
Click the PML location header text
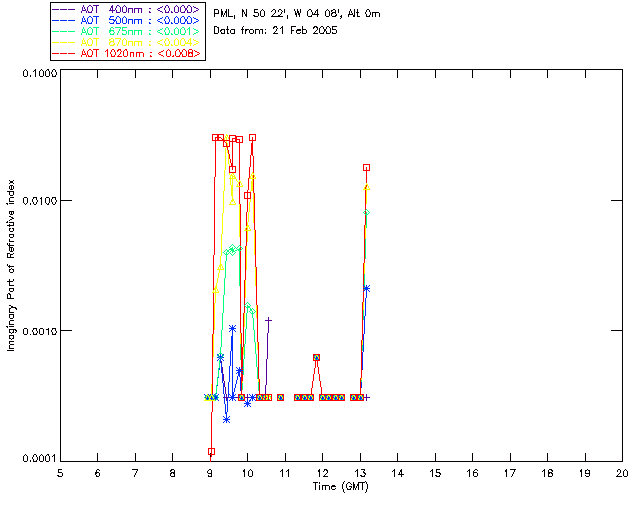297,14
